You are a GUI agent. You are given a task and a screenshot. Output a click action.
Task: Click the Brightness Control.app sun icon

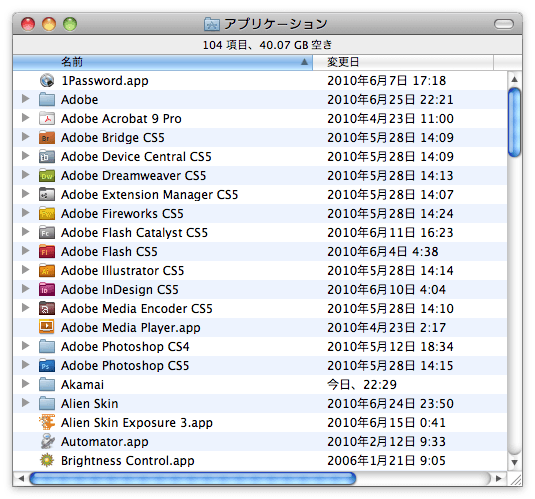47,460
